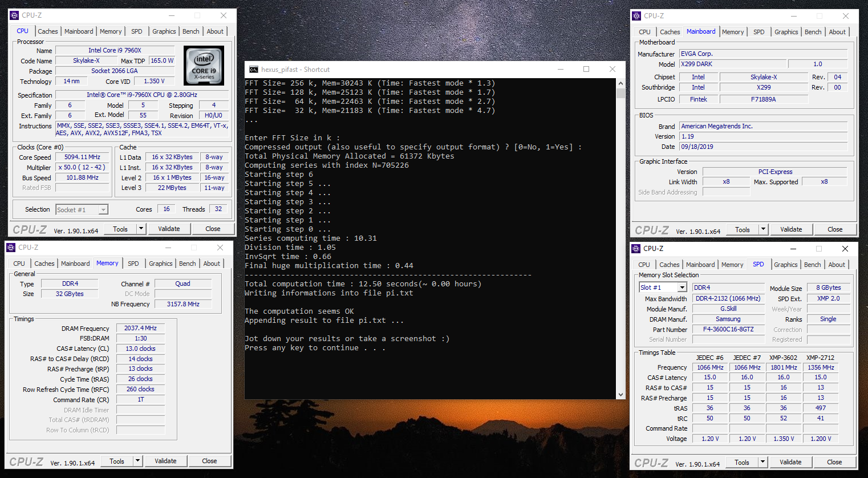Click Validate button in Memory window
Viewport: 868px width, 478px height.
[165, 461]
